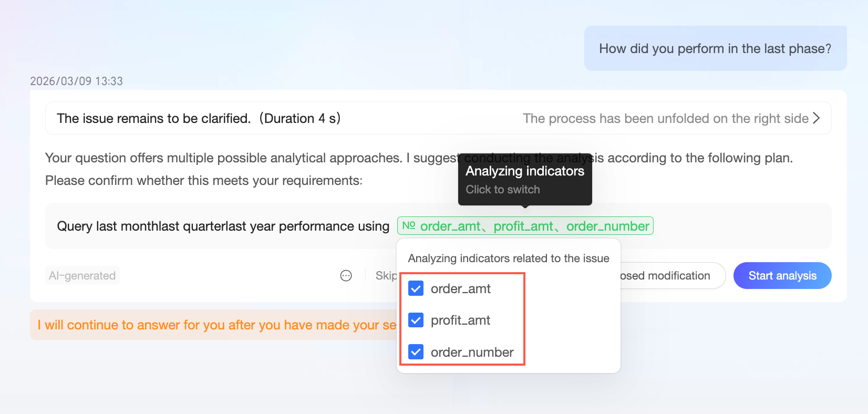The image size is (868, 414).
Task: Select the user's 'How did you perform' message
Action: 715,48
